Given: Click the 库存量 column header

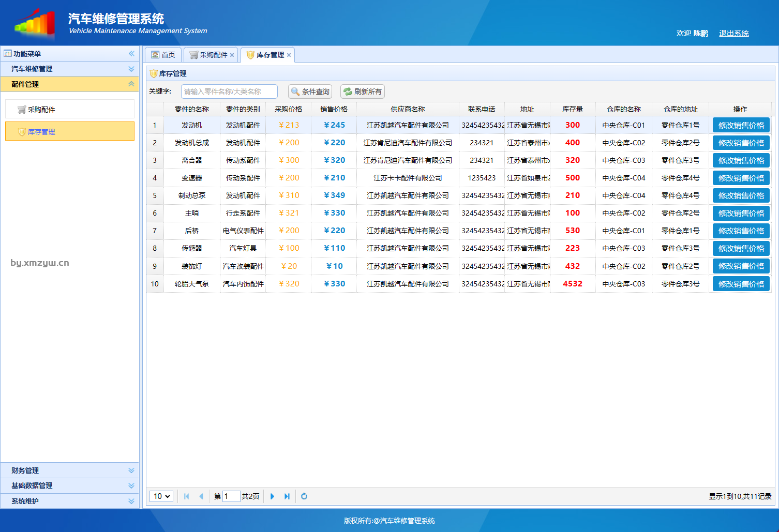Looking at the screenshot, I should click(573, 109).
